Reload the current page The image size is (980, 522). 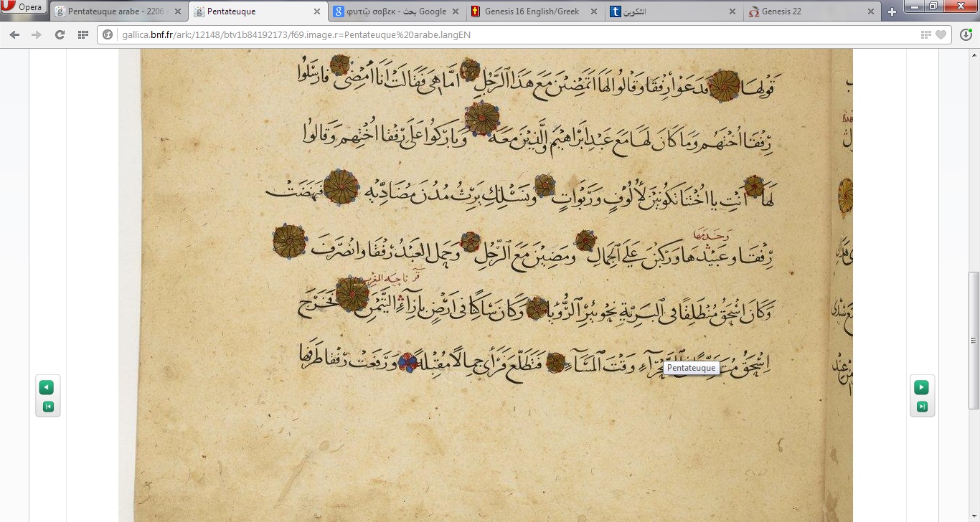click(x=60, y=34)
